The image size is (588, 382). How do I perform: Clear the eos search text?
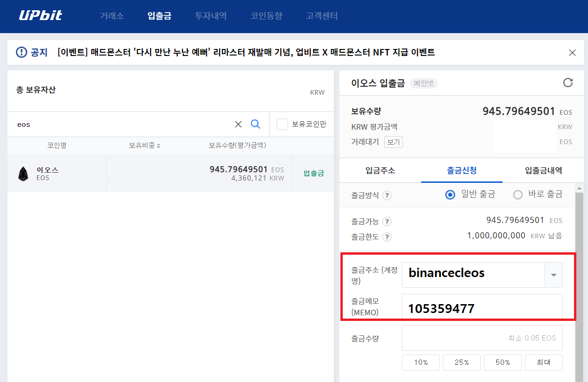tap(238, 124)
